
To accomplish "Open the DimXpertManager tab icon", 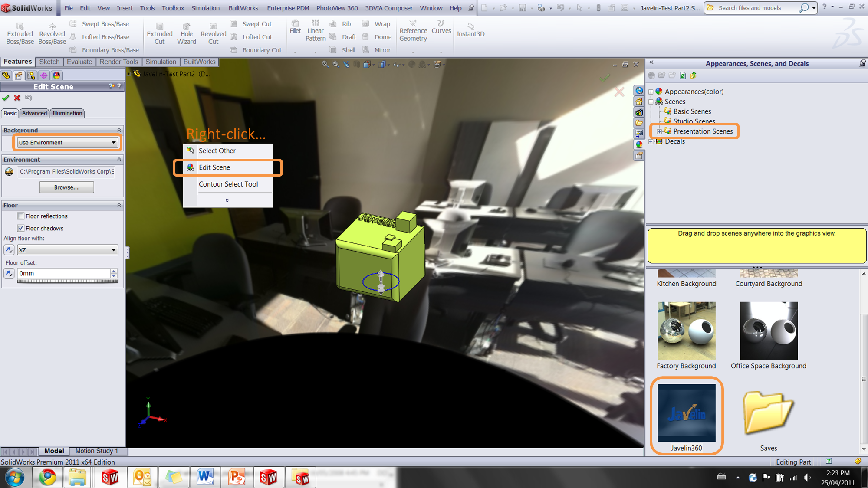I will point(44,75).
